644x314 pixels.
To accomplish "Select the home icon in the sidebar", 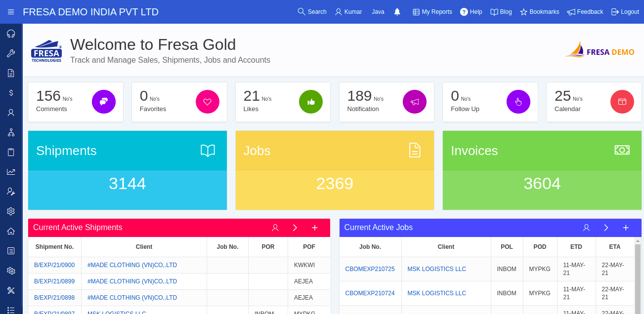I will [x=10, y=231].
